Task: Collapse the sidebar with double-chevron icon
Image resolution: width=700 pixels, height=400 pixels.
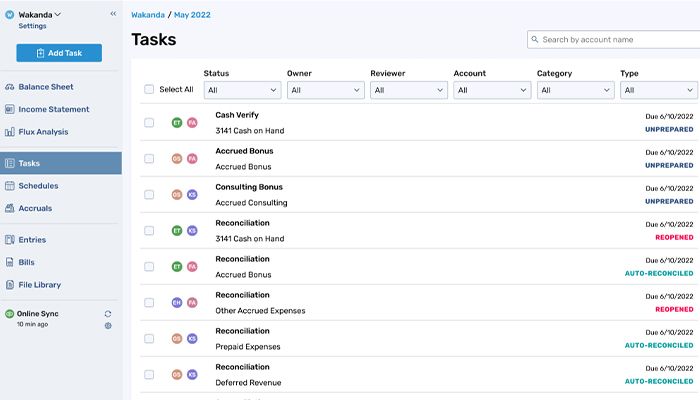Action: tap(113, 14)
